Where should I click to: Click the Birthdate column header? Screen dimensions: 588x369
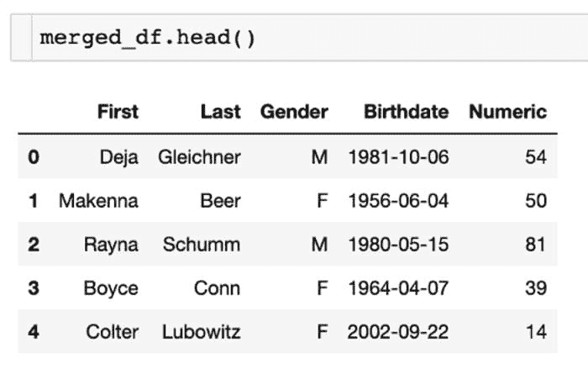tap(406, 112)
